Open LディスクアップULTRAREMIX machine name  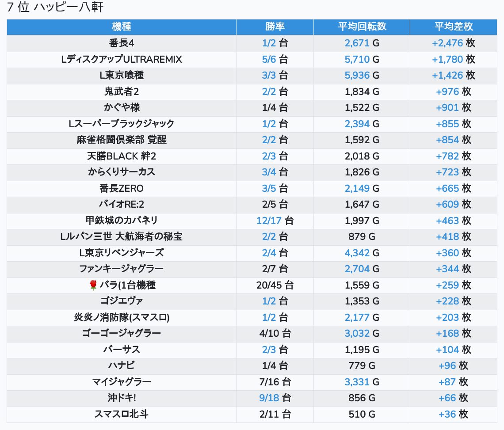click(122, 59)
